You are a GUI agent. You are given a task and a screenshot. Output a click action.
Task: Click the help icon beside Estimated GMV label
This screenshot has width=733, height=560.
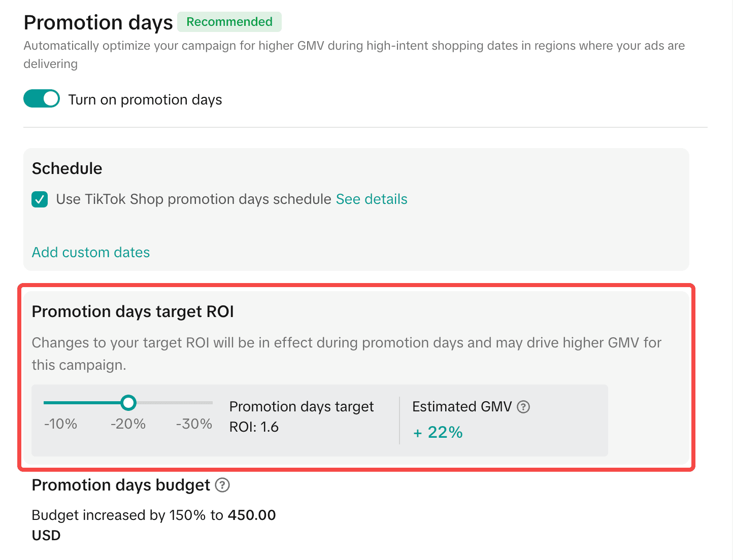(523, 406)
